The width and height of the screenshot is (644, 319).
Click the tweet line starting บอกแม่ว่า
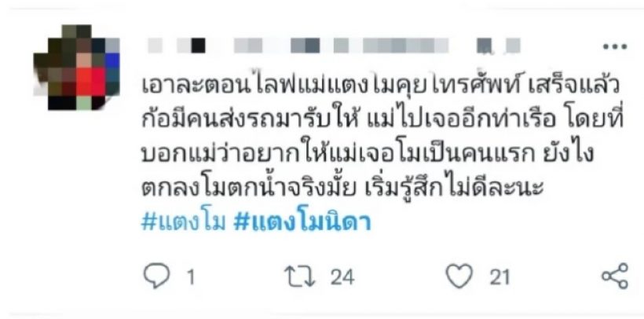click(x=368, y=154)
